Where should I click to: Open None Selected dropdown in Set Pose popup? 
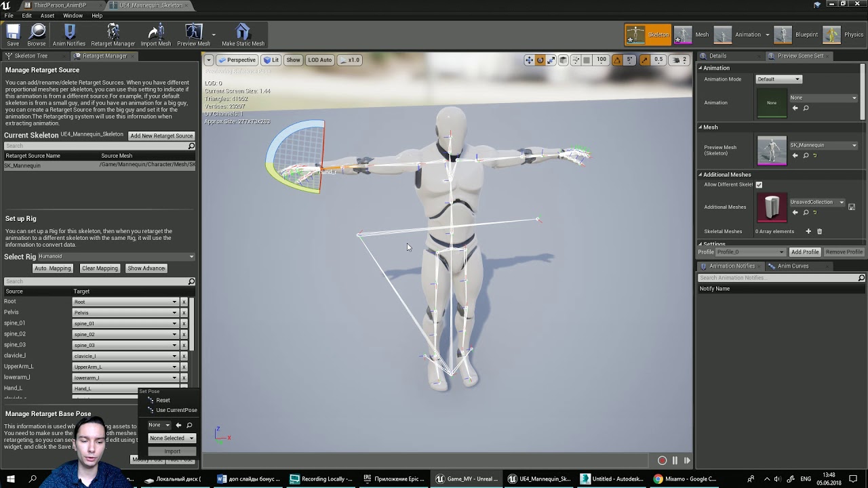(172, 438)
